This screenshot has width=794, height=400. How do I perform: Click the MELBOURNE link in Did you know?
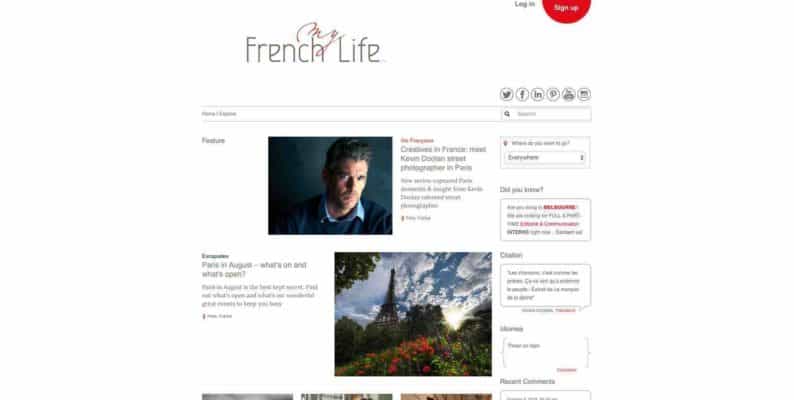click(560, 208)
